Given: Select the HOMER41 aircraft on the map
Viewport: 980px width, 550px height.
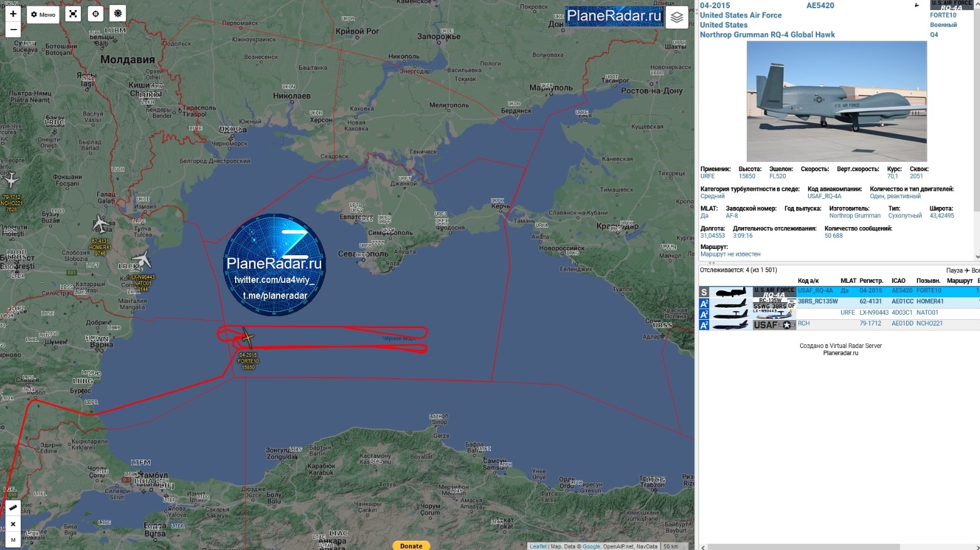Looking at the screenshot, I should [101, 223].
